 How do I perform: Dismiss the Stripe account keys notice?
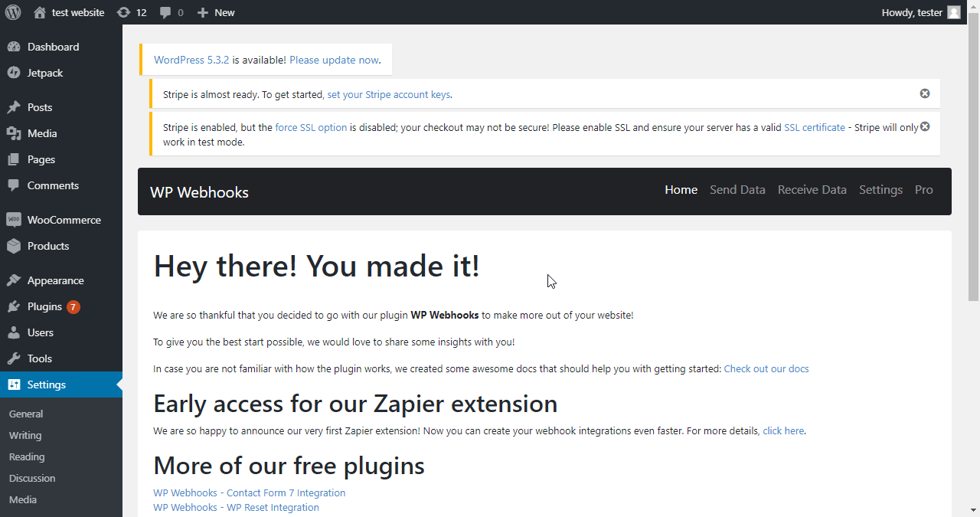pyautogui.click(x=925, y=93)
